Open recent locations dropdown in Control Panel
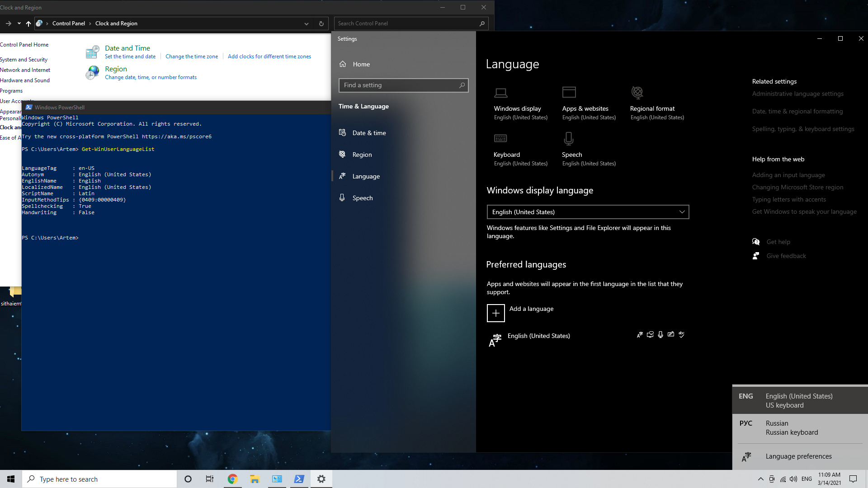The width and height of the screenshot is (868, 488). pyautogui.click(x=19, y=23)
